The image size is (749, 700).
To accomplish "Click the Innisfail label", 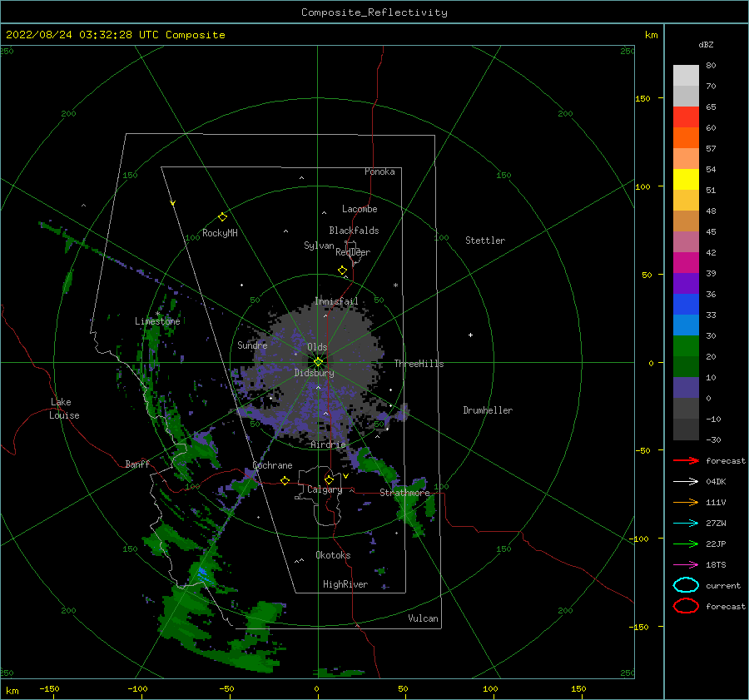I will pos(336,301).
